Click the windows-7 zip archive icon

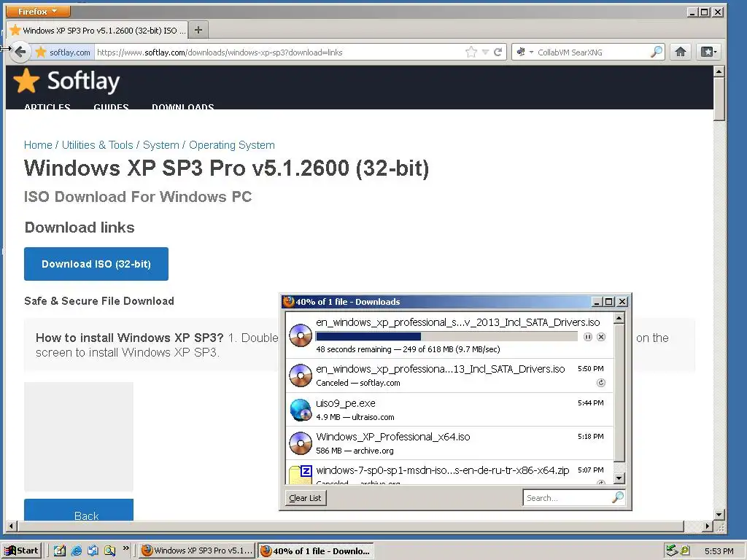[x=301, y=475]
